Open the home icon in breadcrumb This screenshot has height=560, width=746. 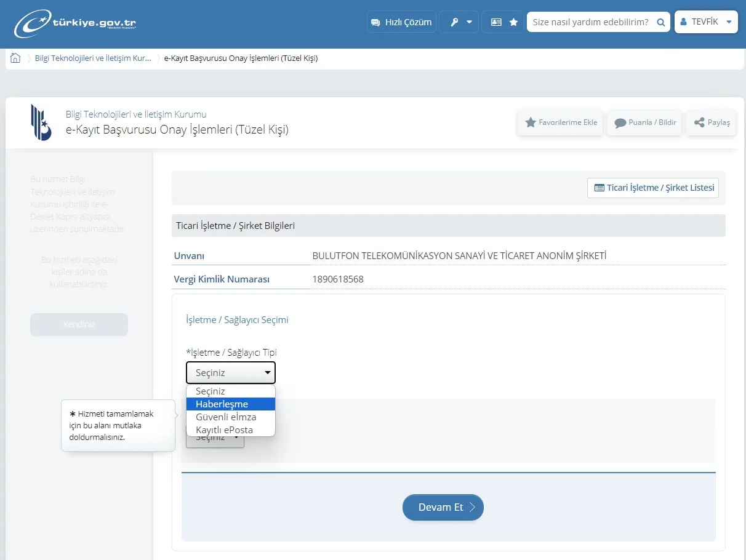(15, 58)
